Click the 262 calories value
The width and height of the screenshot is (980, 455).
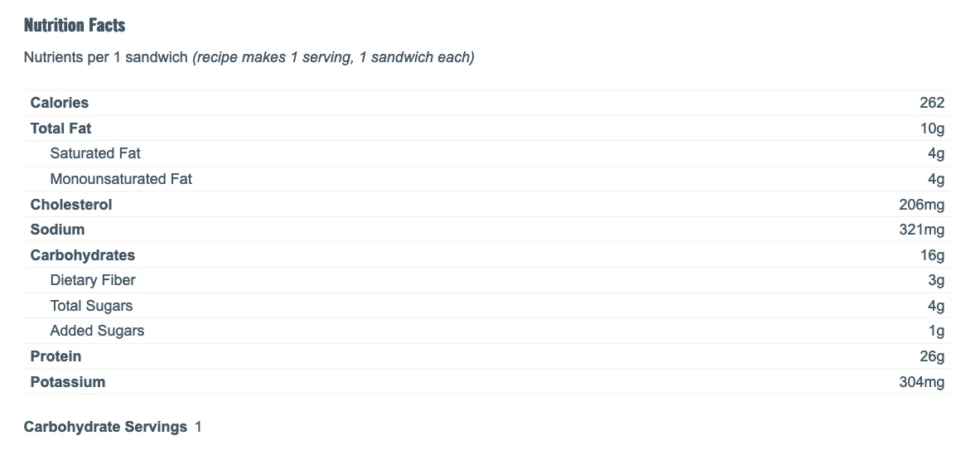(x=932, y=103)
